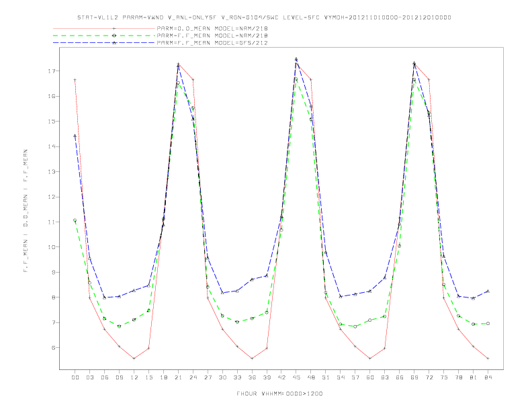532x411 pixels.
Task: Click the x-axis tick label 48
Action: 311,377
